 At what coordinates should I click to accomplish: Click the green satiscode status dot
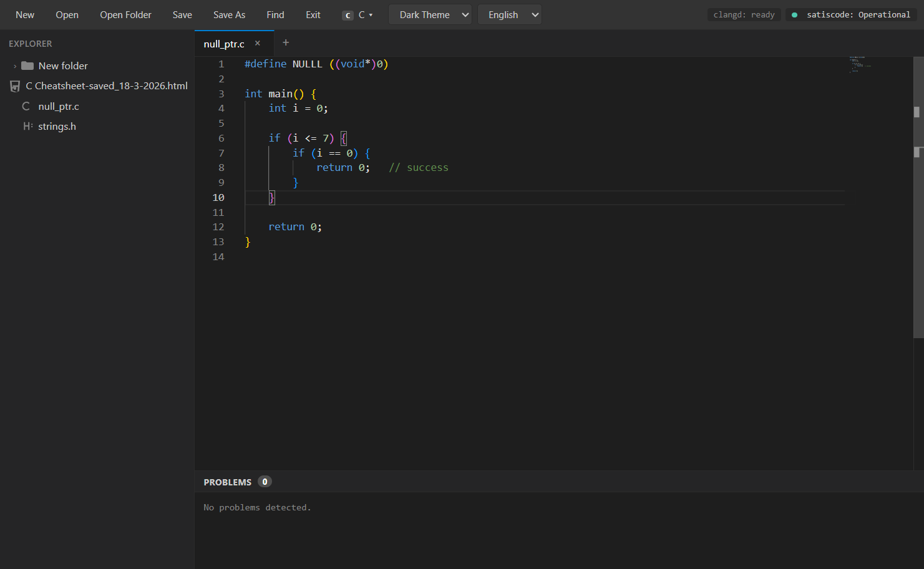pos(794,15)
